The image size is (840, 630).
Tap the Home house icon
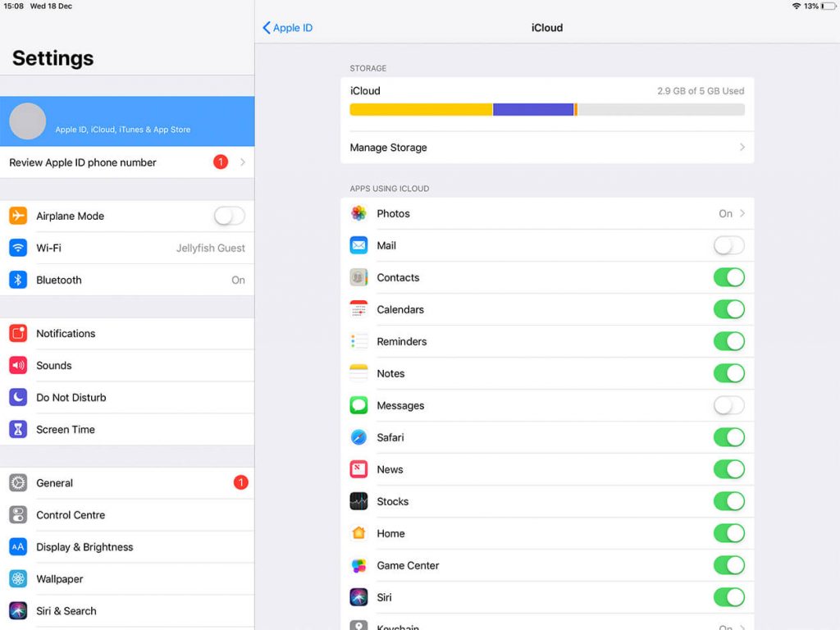pyautogui.click(x=359, y=533)
